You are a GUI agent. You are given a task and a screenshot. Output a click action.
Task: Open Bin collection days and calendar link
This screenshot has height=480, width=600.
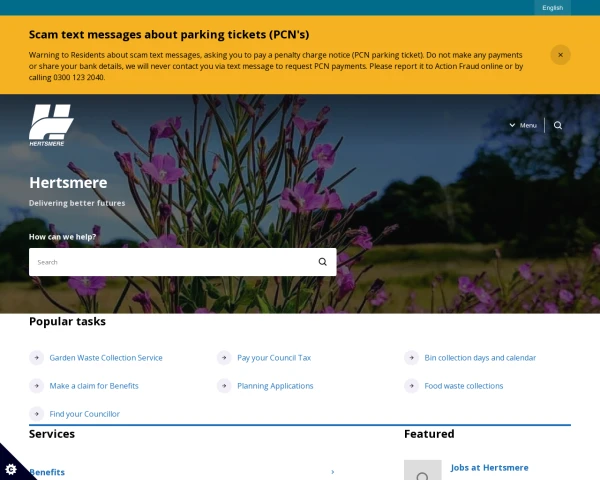pyautogui.click(x=480, y=358)
